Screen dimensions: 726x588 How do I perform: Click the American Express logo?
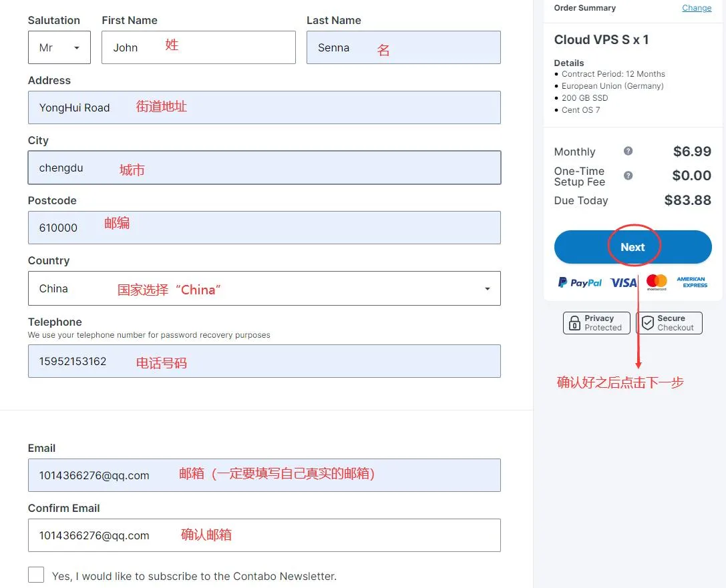(x=691, y=282)
